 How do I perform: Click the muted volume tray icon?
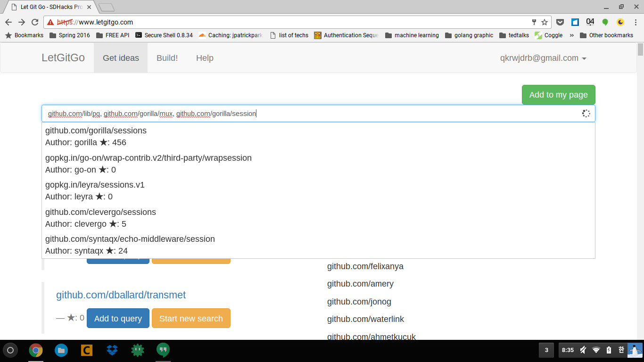click(x=583, y=350)
